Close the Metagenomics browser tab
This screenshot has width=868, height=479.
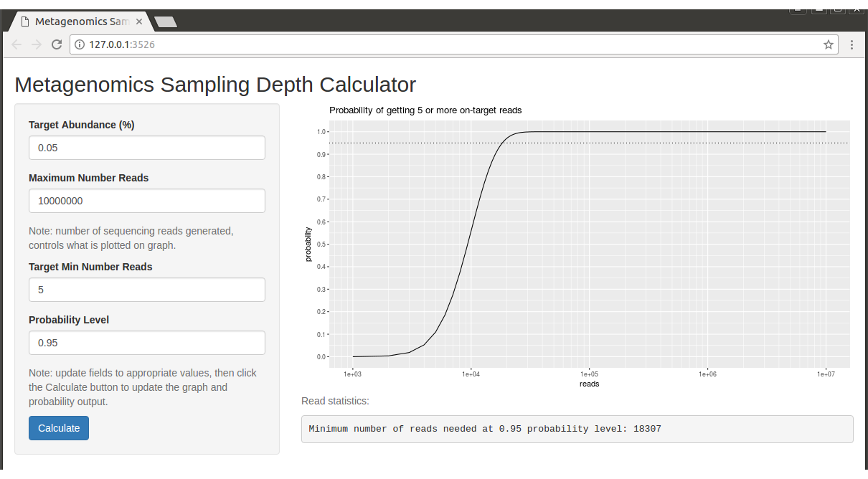[139, 22]
